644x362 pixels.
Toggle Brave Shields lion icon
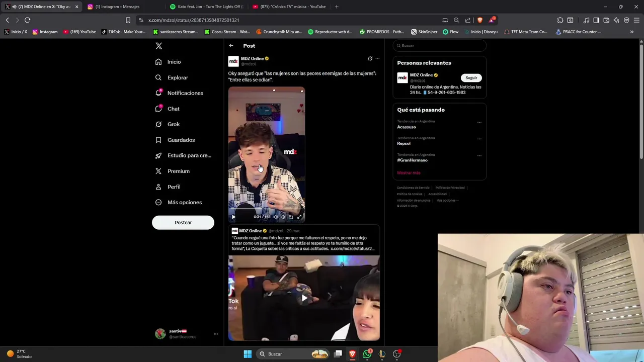click(x=479, y=20)
